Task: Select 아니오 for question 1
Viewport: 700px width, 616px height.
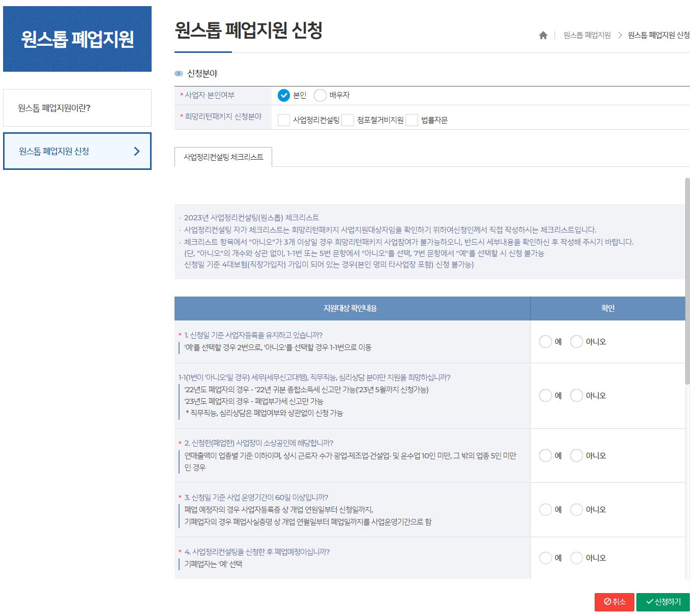Action: (576, 342)
